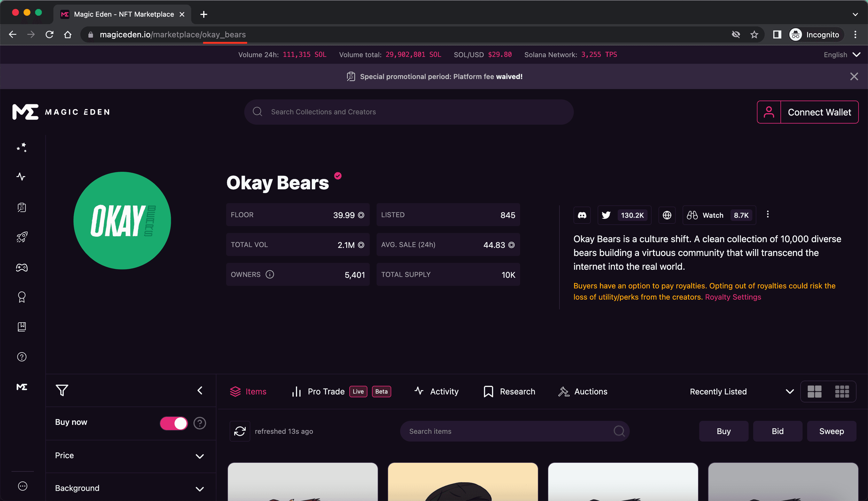This screenshot has width=868, height=501.
Task: Toggle the Buy now switch
Action: (x=174, y=423)
